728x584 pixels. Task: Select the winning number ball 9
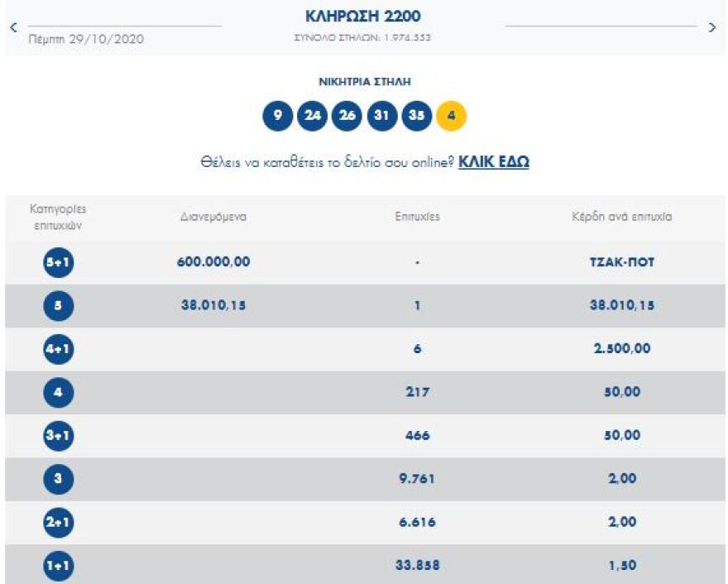pos(276,116)
